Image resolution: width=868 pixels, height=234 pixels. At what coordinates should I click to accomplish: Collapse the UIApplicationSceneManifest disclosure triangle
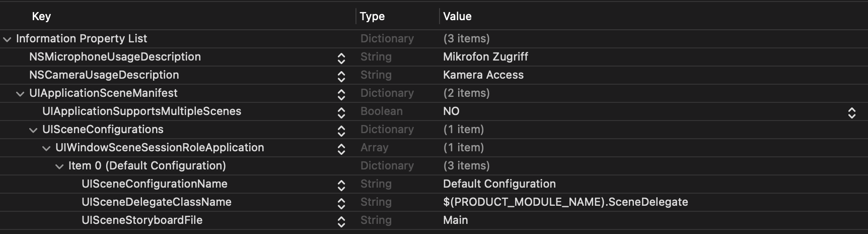pos(20,93)
